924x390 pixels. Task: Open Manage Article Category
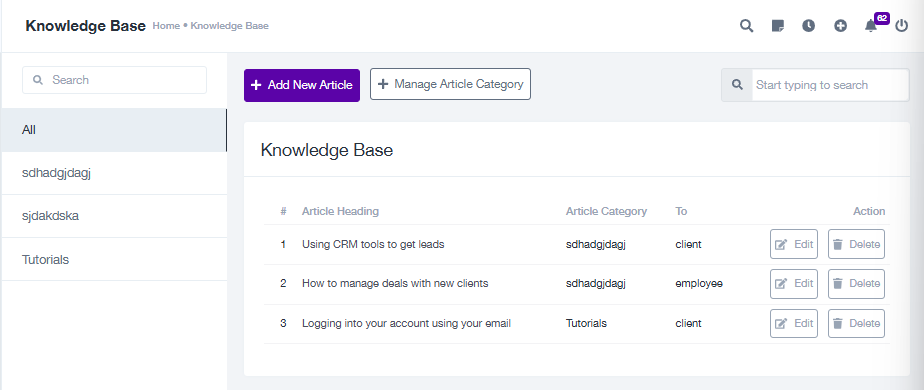[x=450, y=84]
